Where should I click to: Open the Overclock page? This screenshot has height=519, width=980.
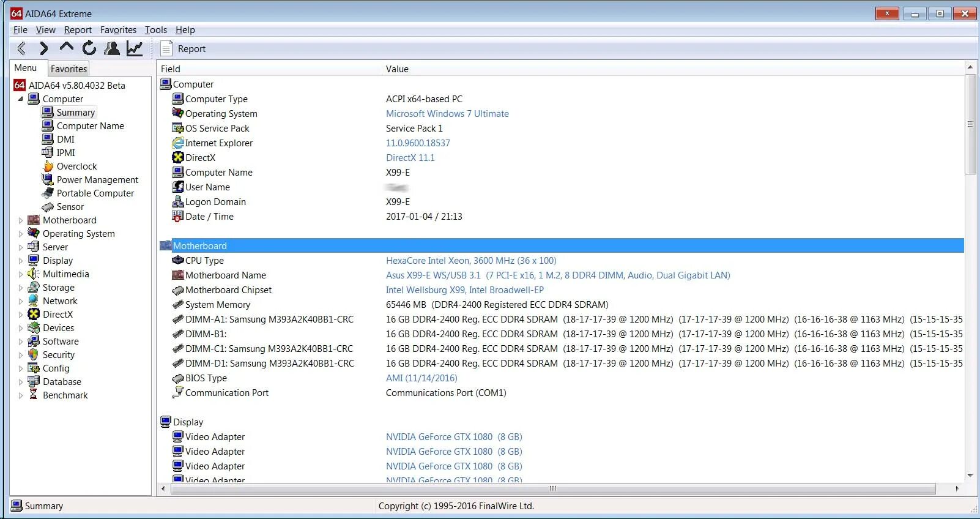click(76, 166)
